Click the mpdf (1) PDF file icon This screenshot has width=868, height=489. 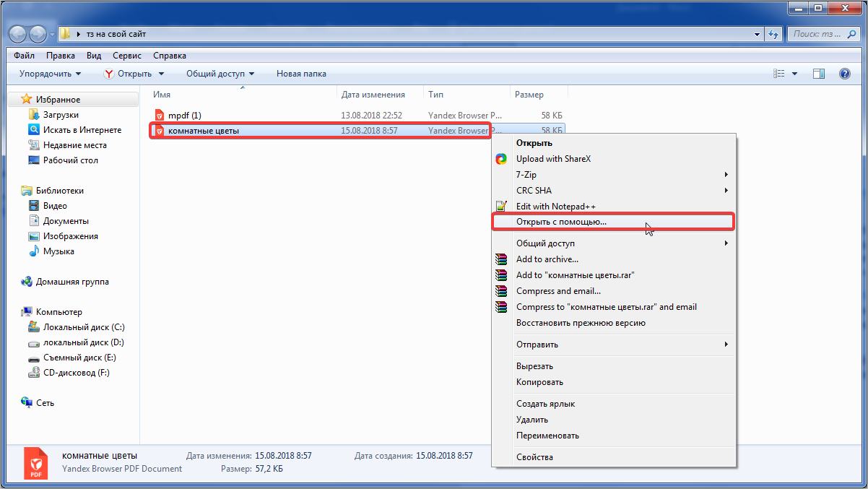160,116
